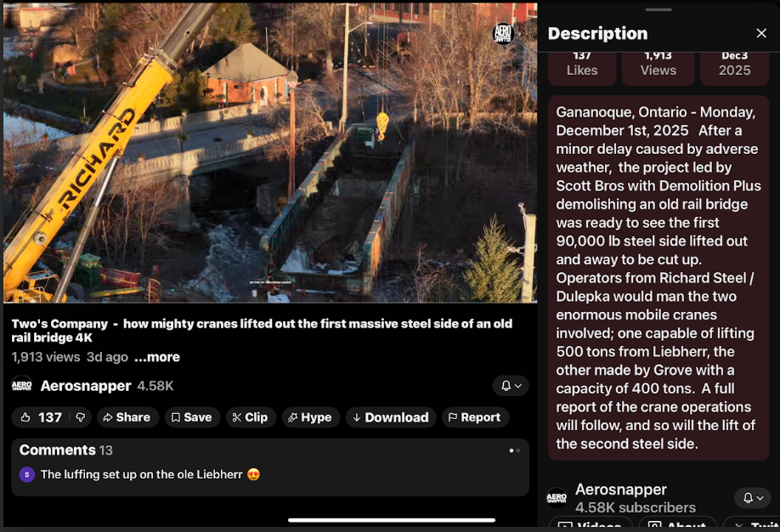
Task: Save video to playlist
Action: [192, 417]
